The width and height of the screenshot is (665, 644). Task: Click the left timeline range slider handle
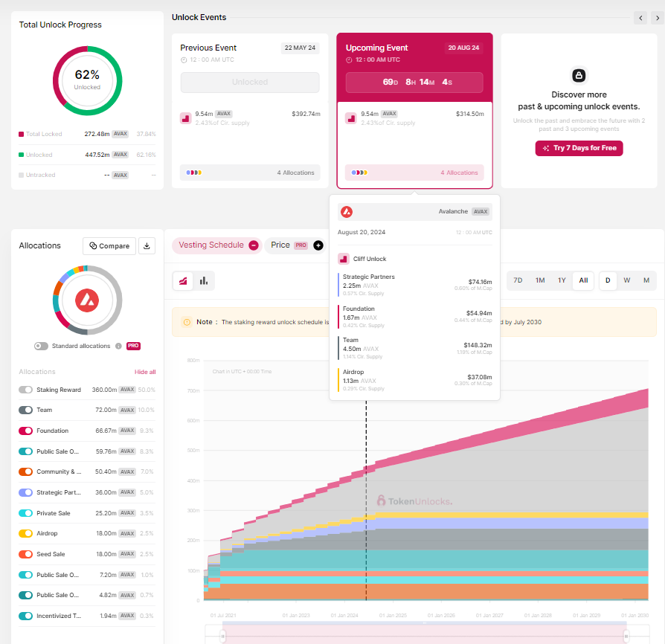point(222,635)
